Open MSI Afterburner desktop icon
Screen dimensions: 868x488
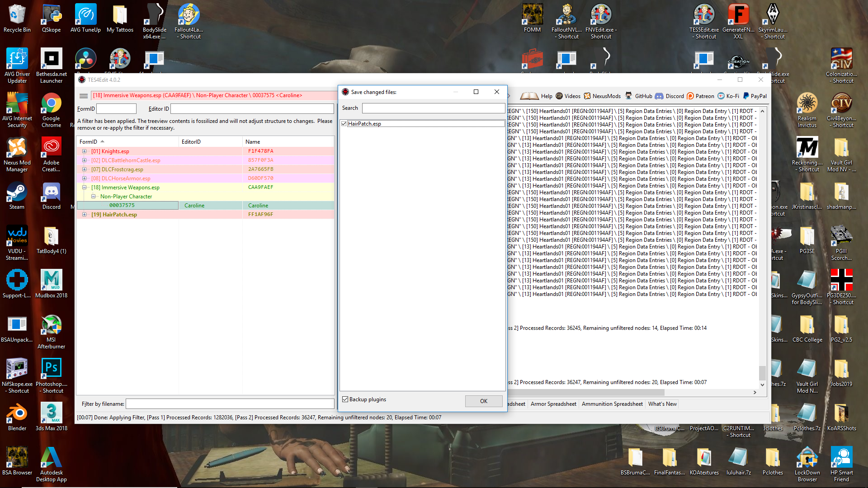[x=51, y=332]
